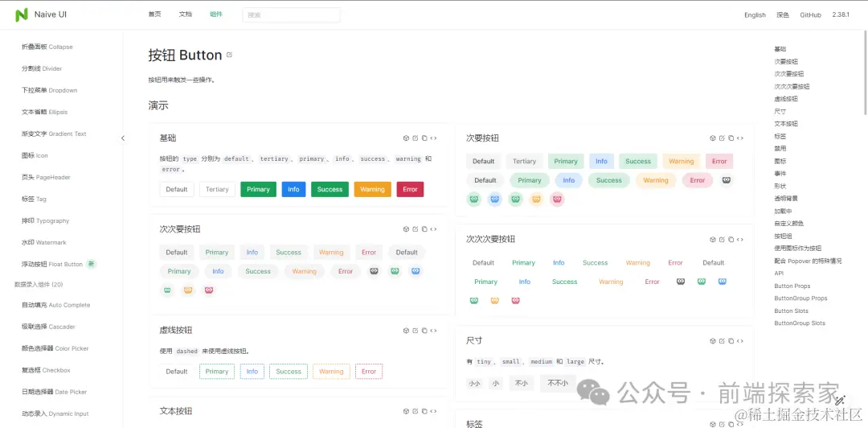Show code brackets icon in 尺寸 card
This screenshot has height=428, width=868.
pos(740,341)
